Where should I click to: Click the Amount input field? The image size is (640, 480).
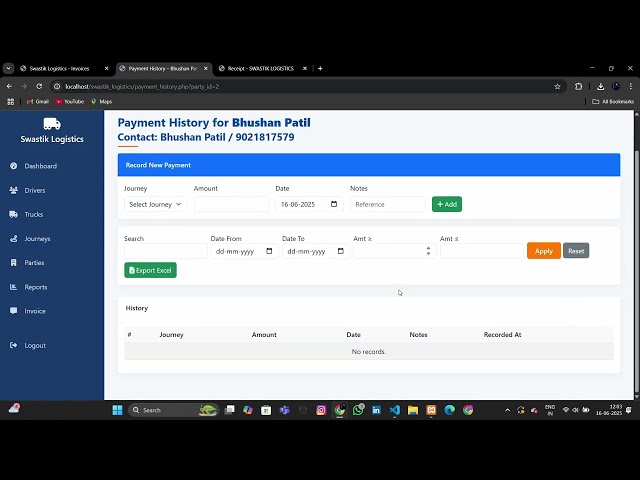pyautogui.click(x=231, y=204)
